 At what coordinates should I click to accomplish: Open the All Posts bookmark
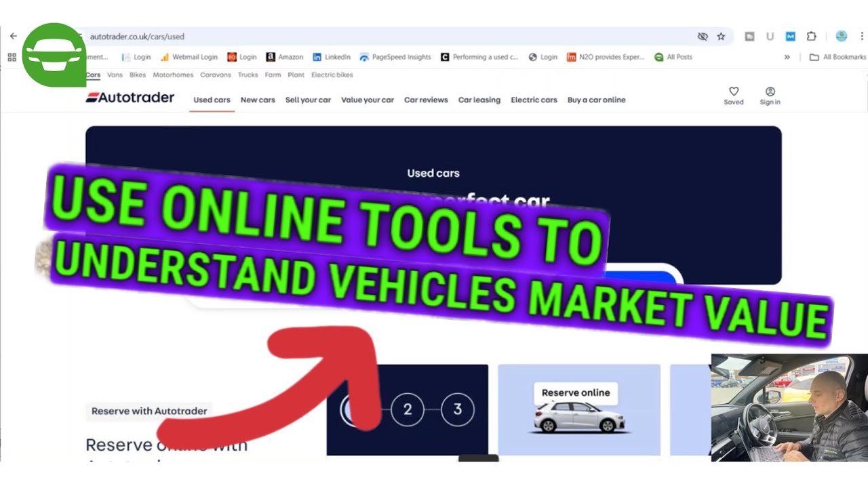(x=673, y=57)
